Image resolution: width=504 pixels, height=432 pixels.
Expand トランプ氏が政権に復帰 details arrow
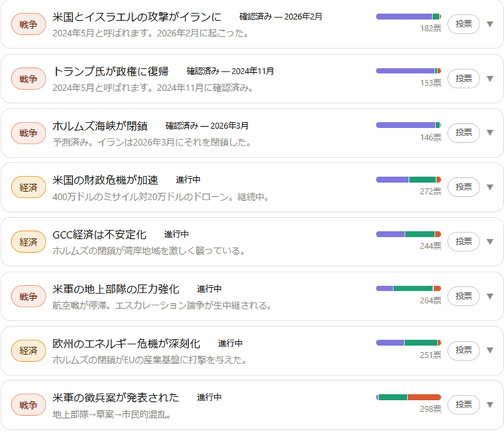point(490,78)
